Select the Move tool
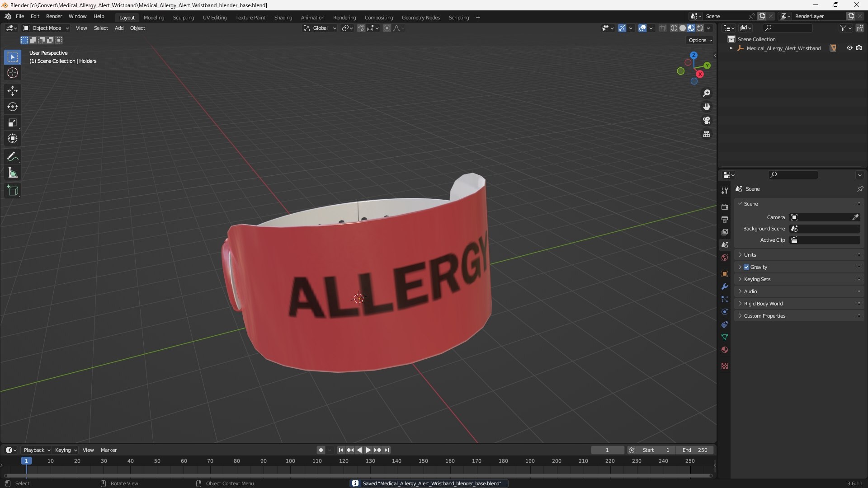This screenshot has height=488, width=868. (x=13, y=91)
